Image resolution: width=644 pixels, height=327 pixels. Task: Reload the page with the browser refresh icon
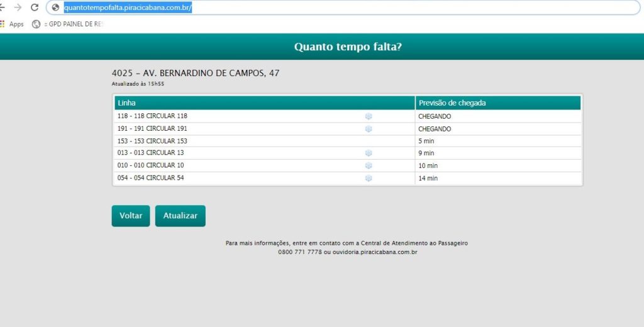click(x=35, y=8)
